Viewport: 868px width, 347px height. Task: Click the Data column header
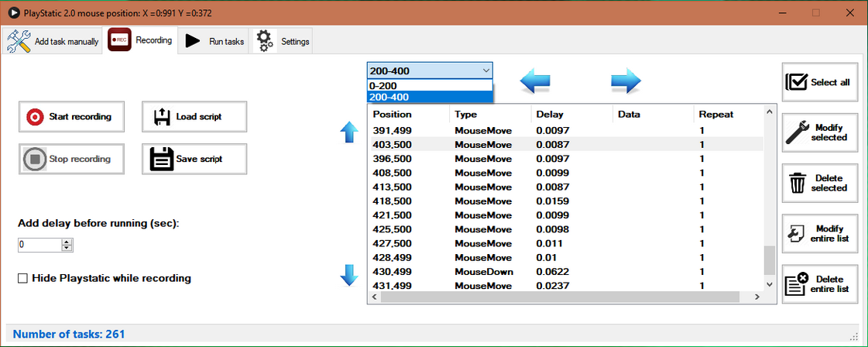[654, 115]
